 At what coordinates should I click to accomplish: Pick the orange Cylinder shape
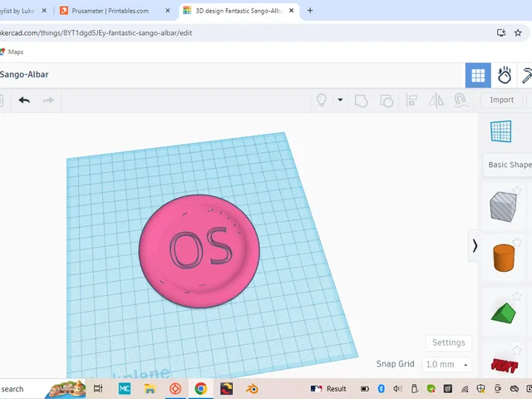click(x=504, y=258)
